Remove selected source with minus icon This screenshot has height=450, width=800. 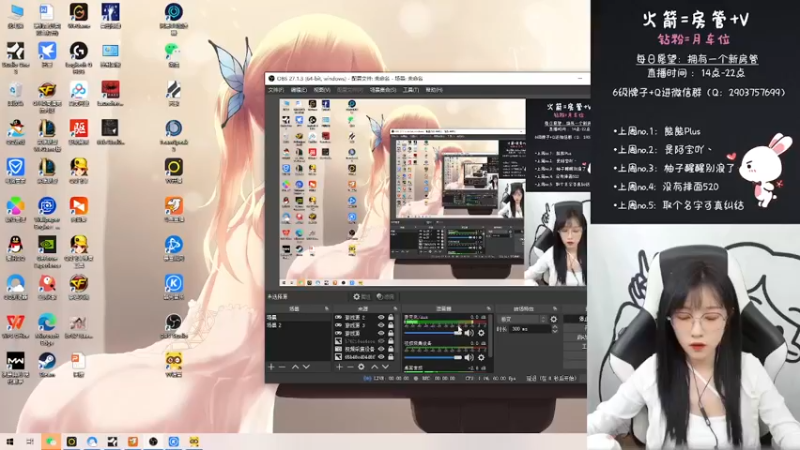click(x=350, y=367)
